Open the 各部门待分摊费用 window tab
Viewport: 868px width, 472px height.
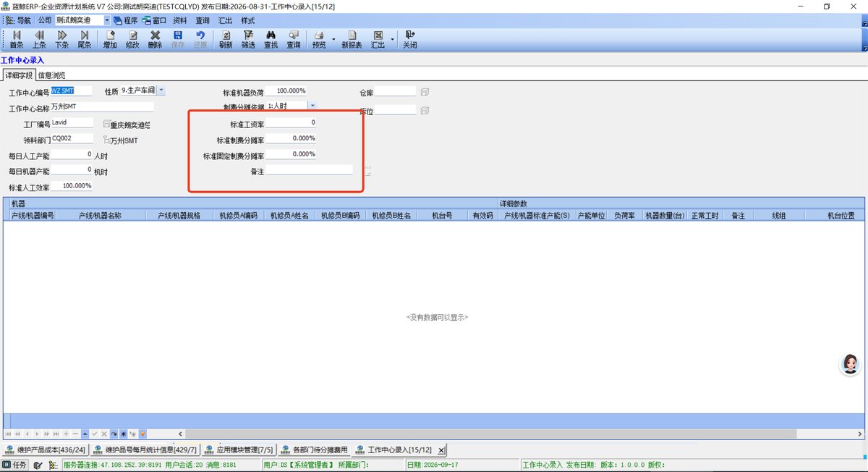[x=313, y=450]
